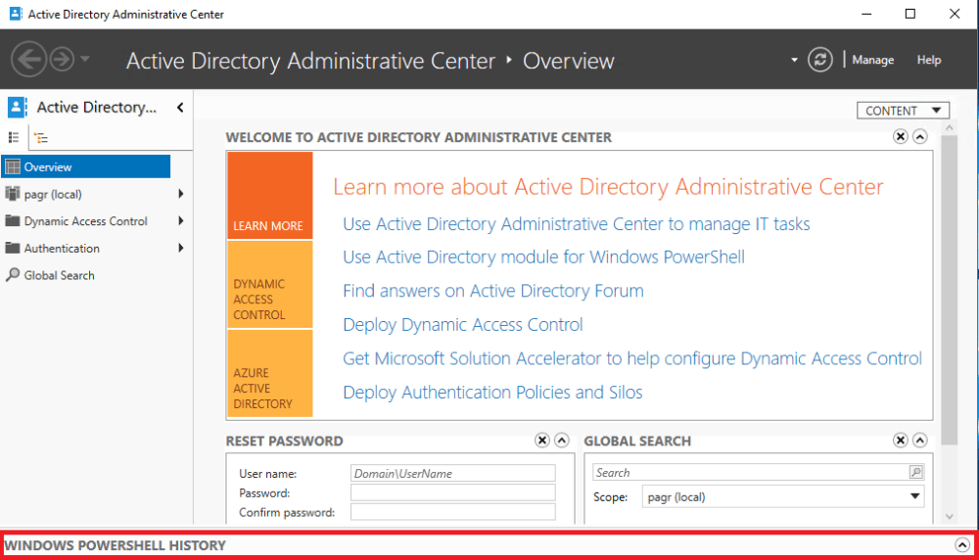Collapse the Welcome section
The height and width of the screenshot is (560, 979).
click(919, 137)
